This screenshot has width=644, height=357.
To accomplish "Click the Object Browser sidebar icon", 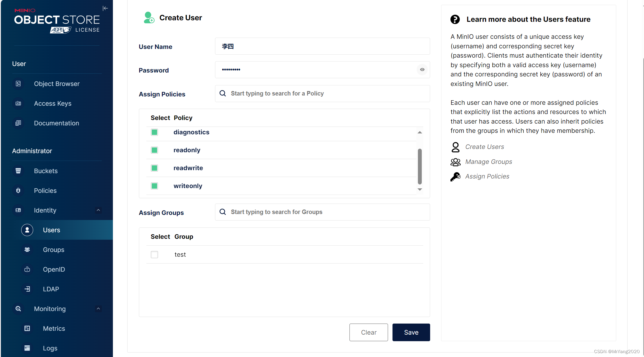I will pyautogui.click(x=18, y=84).
